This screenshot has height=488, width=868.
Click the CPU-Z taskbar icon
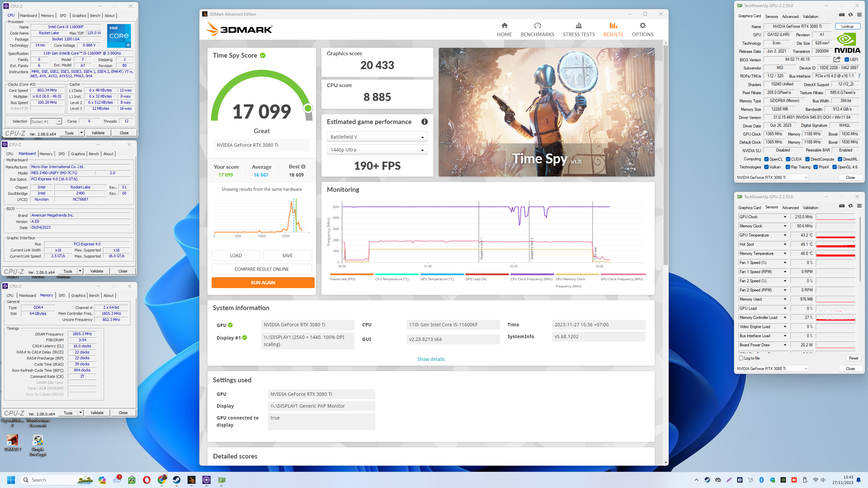[x=206, y=480]
